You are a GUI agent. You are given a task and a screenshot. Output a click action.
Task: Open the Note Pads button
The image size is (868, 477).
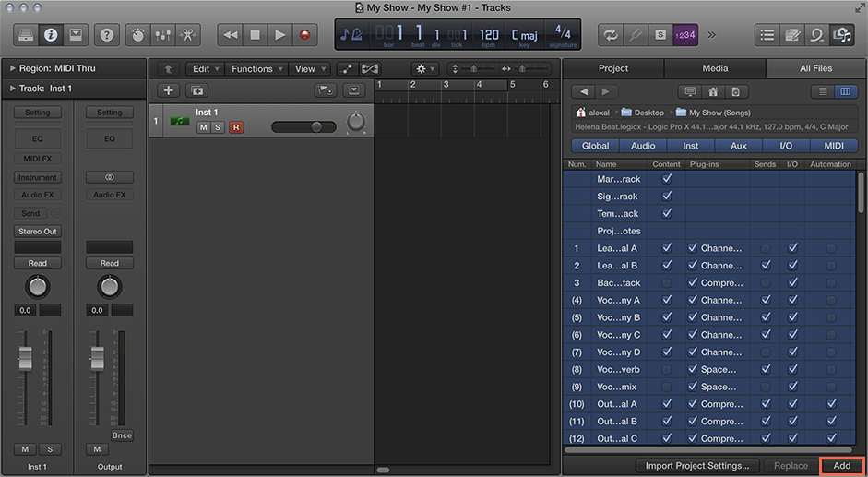[792, 35]
